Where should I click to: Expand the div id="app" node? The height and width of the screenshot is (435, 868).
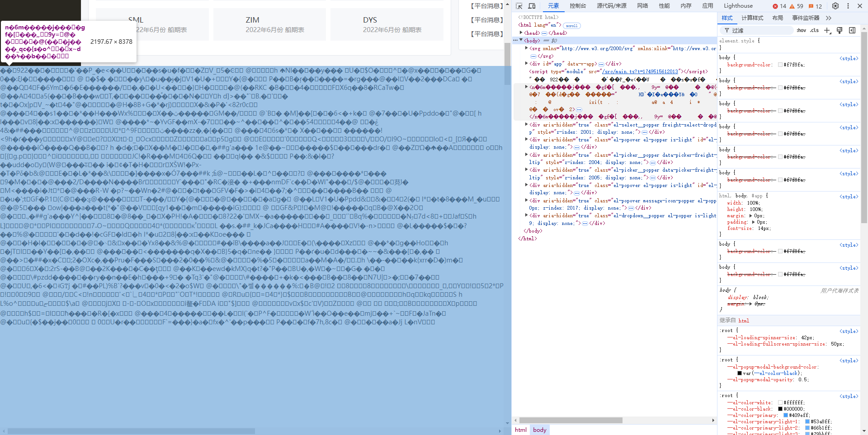pos(527,64)
